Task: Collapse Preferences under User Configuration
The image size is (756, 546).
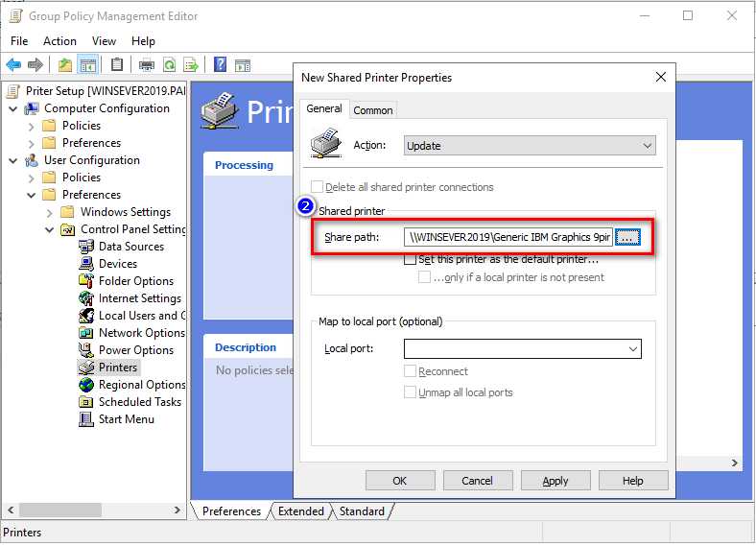Action: (32, 196)
